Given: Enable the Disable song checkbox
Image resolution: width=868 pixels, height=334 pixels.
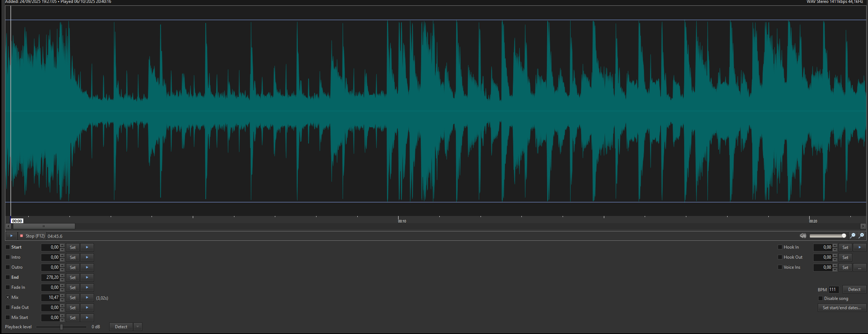Looking at the screenshot, I should pyautogui.click(x=820, y=298).
